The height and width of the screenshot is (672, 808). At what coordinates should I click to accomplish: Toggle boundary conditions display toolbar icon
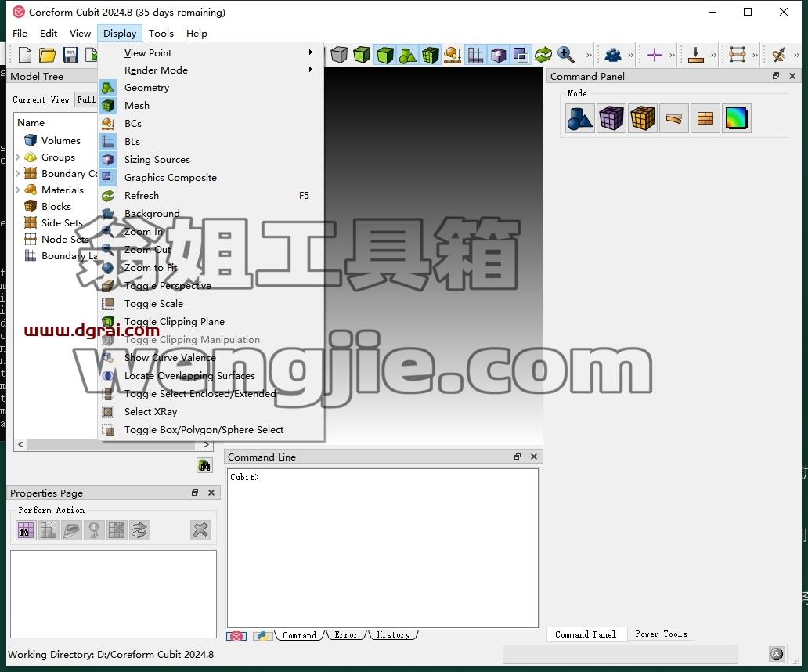[x=453, y=55]
